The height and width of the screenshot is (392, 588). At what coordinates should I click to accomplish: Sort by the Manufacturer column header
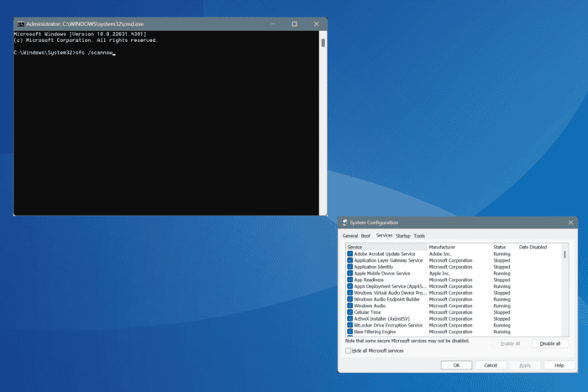[x=459, y=248]
